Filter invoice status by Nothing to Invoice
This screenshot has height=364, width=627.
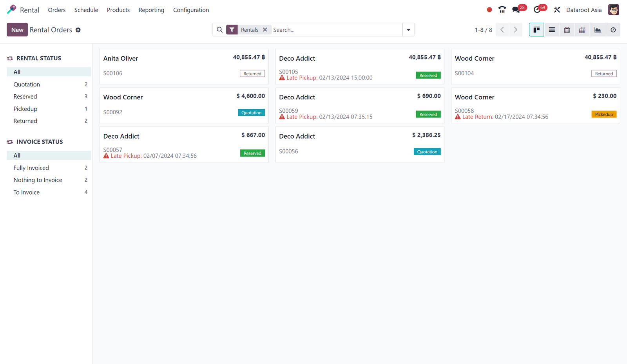point(49,180)
